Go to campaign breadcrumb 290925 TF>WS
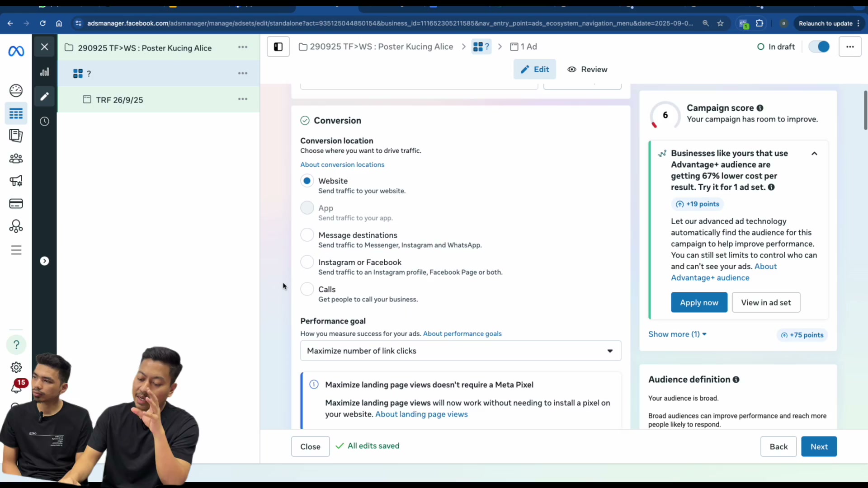Screen dimensions: 868x488 [376, 47]
